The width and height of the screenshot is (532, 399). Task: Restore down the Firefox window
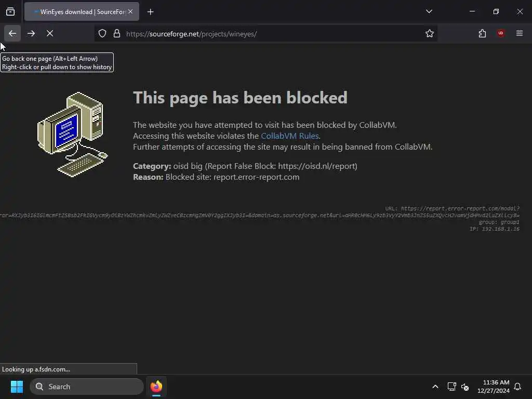click(496, 11)
